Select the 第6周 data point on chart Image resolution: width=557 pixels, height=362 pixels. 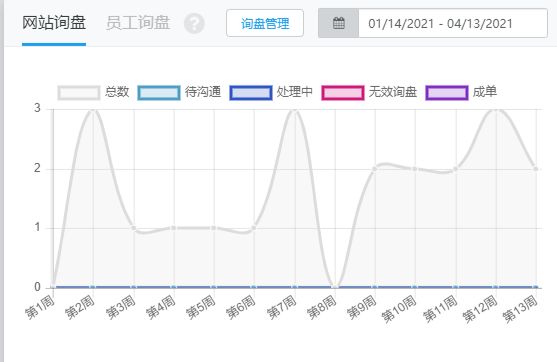(254, 228)
